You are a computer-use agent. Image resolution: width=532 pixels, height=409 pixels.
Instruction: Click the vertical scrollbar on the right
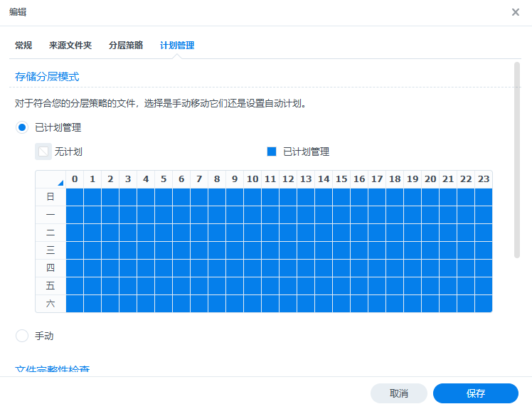[517, 160]
